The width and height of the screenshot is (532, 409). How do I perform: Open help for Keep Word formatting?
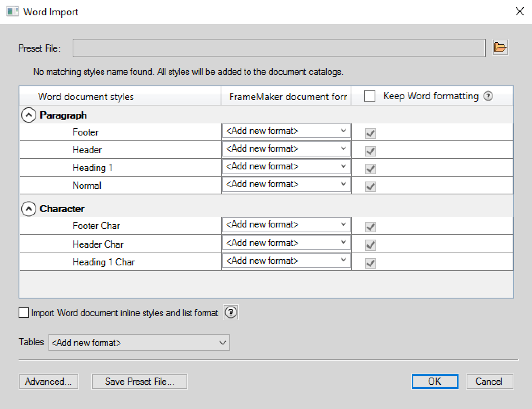(x=488, y=96)
